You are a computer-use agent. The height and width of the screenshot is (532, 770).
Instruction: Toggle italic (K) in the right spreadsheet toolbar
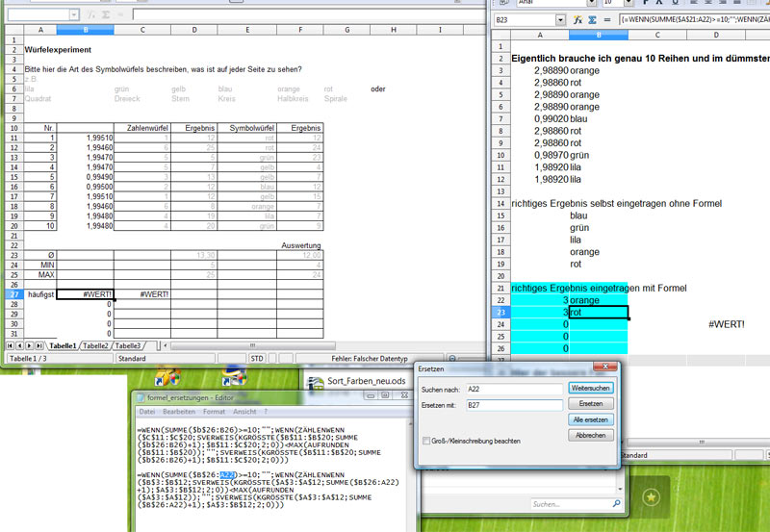(659, 3)
